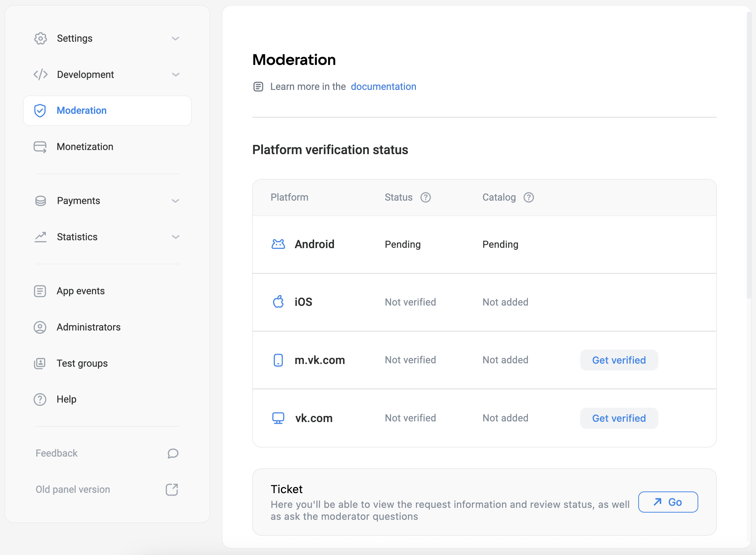Open the Administrators page
The image size is (756, 555).
(x=107, y=327)
